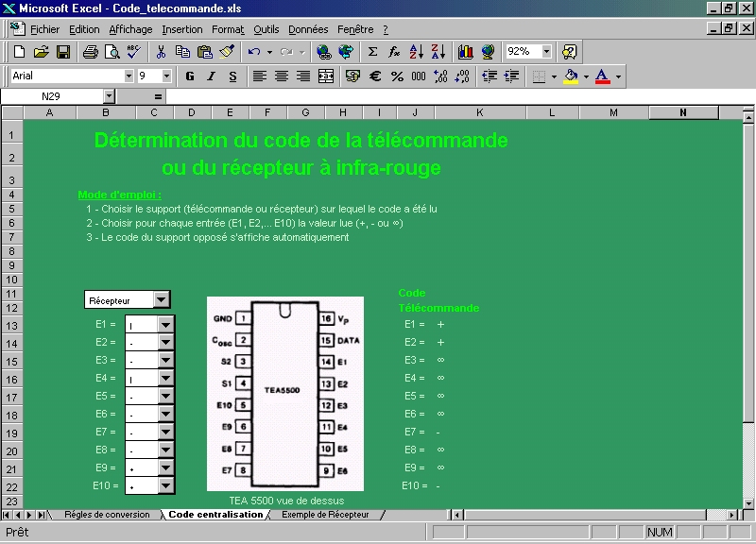Click column K header
The height and width of the screenshot is (544, 756).
(x=480, y=113)
